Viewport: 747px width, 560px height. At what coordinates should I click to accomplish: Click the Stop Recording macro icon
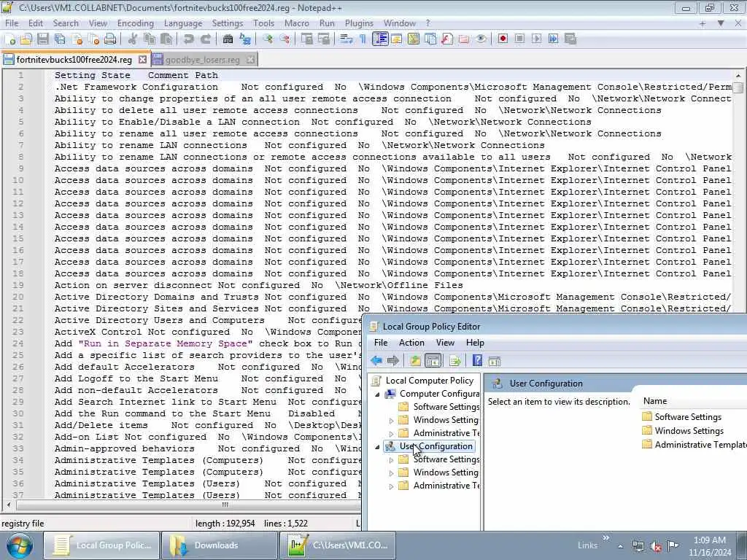point(519,39)
